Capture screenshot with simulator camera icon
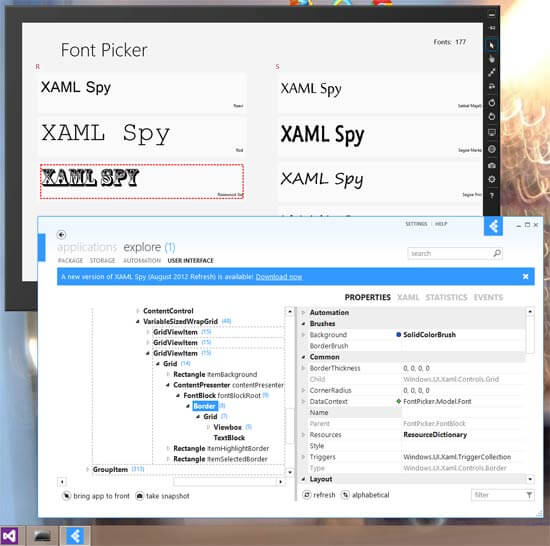The image size is (550, 546). 491,165
